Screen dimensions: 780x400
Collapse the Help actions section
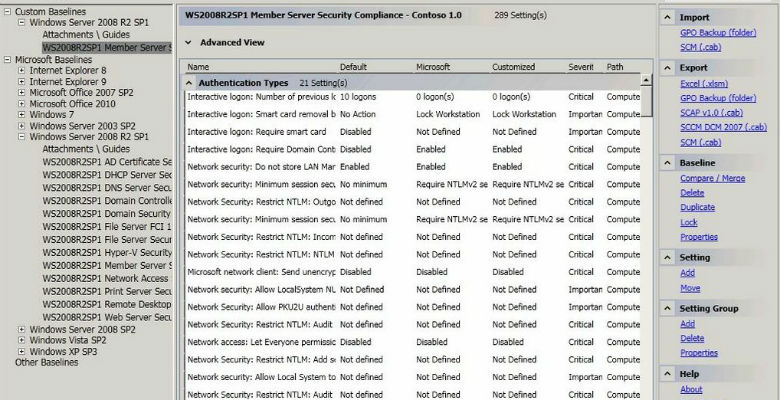point(668,374)
